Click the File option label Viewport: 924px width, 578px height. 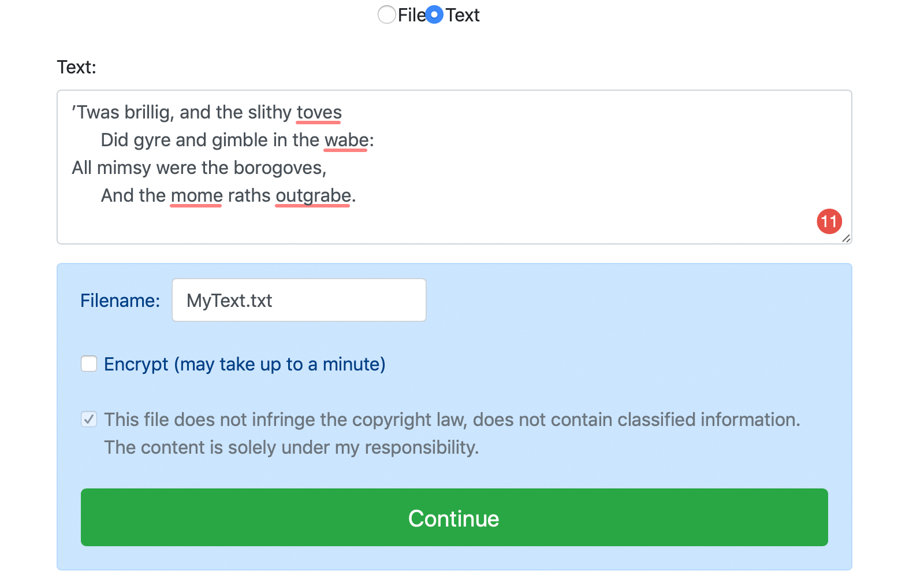click(411, 15)
